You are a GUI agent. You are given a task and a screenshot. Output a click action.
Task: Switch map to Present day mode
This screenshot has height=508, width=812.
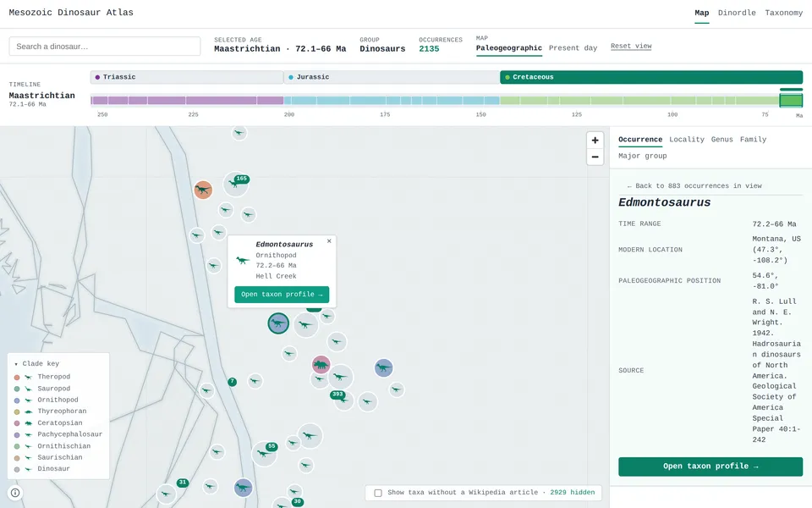click(x=573, y=48)
